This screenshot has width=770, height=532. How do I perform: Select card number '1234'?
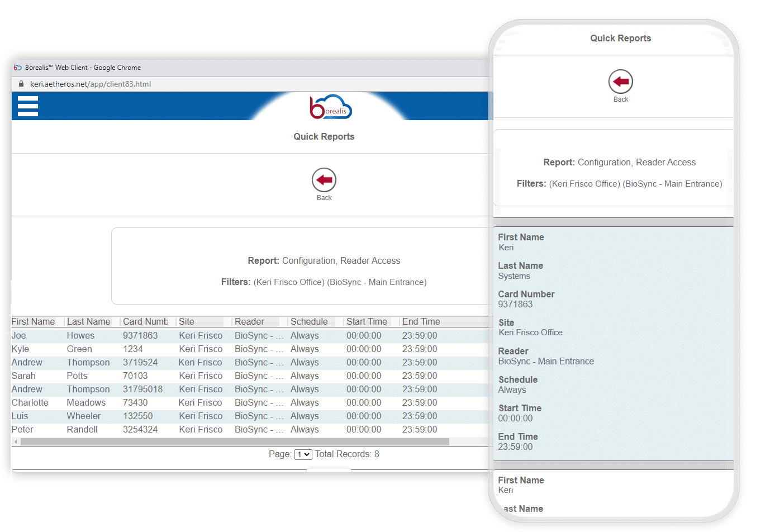pos(133,349)
